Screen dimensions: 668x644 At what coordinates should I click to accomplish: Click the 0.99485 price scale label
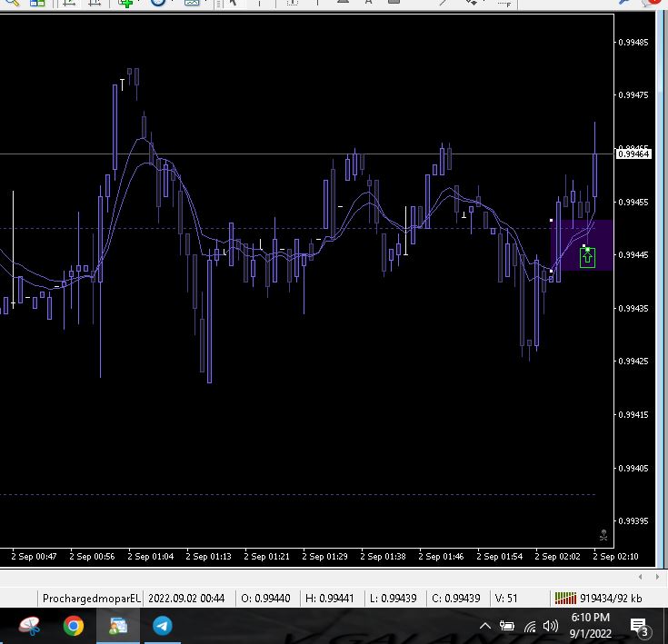click(633, 42)
